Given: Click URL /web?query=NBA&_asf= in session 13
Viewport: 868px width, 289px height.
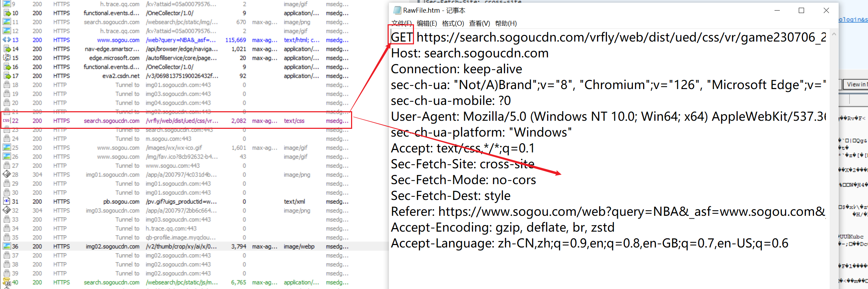Looking at the screenshot, I should point(181,40).
